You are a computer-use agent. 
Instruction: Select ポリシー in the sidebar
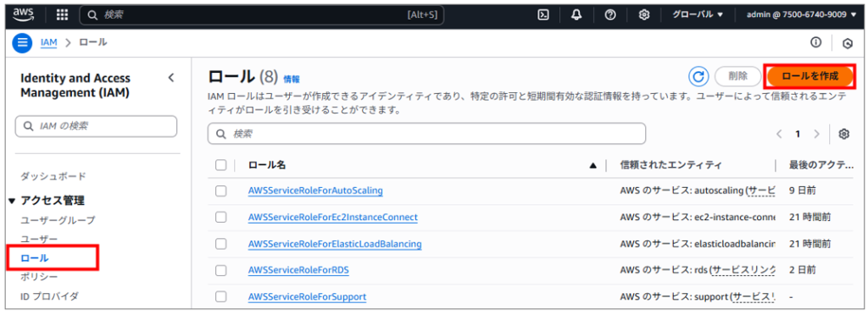pyautogui.click(x=39, y=276)
